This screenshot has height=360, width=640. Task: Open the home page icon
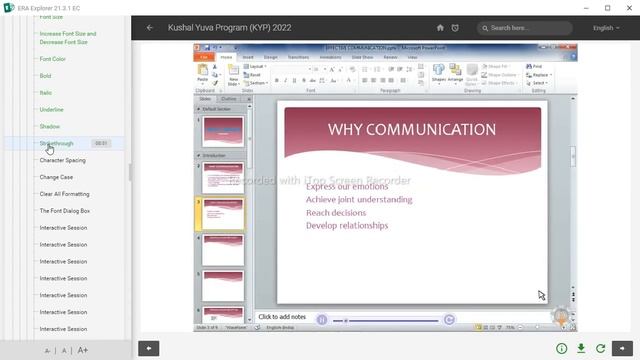click(440, 28)
